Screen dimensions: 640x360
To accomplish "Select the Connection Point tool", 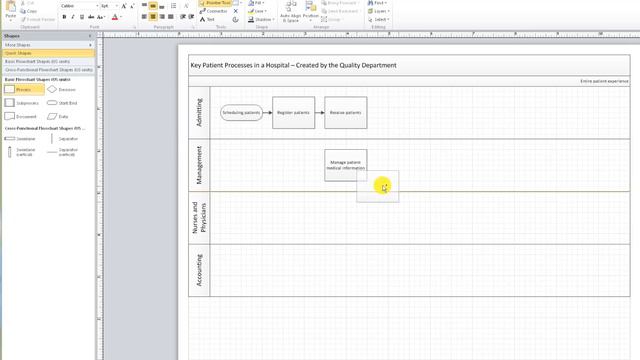I will [236, 11].
